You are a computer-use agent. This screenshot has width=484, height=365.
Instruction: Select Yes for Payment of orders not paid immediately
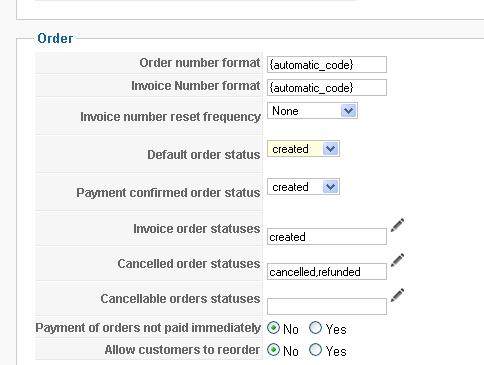coord(315,328)
